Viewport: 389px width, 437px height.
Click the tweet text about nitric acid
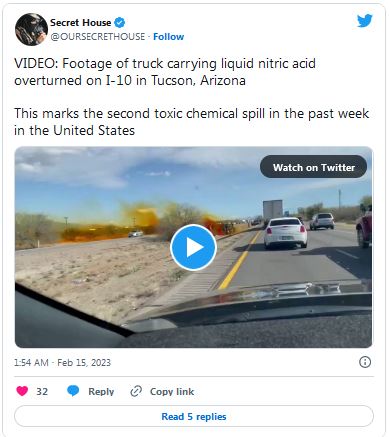[165, 72]
